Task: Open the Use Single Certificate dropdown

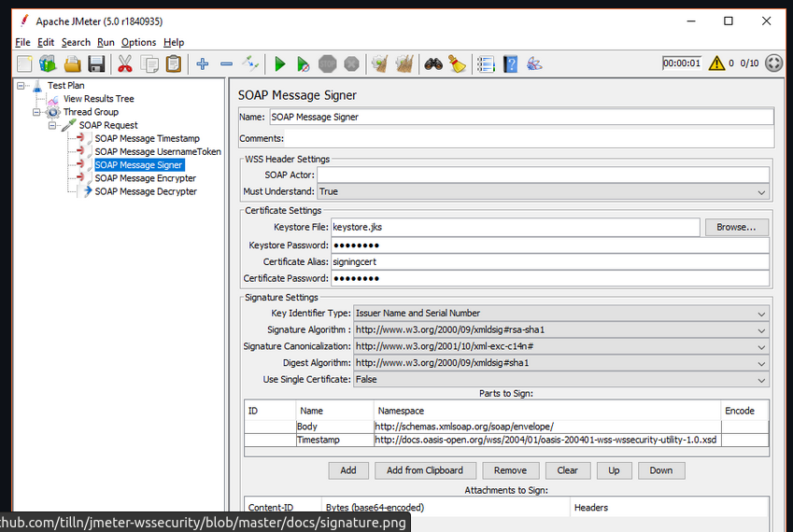Action: click(561, 380)
